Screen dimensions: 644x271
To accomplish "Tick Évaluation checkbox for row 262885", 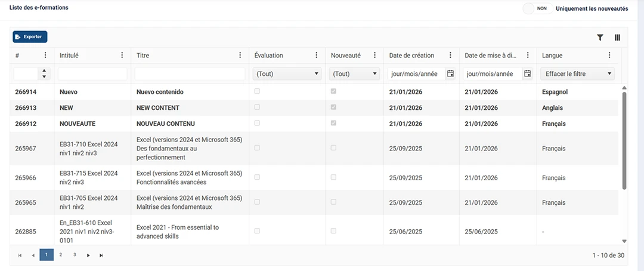I will coord(257,231).
